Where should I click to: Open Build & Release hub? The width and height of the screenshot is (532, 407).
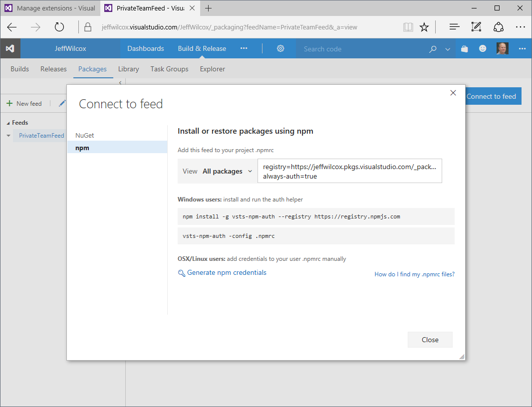pyautogui.click(x=202, y=48)
